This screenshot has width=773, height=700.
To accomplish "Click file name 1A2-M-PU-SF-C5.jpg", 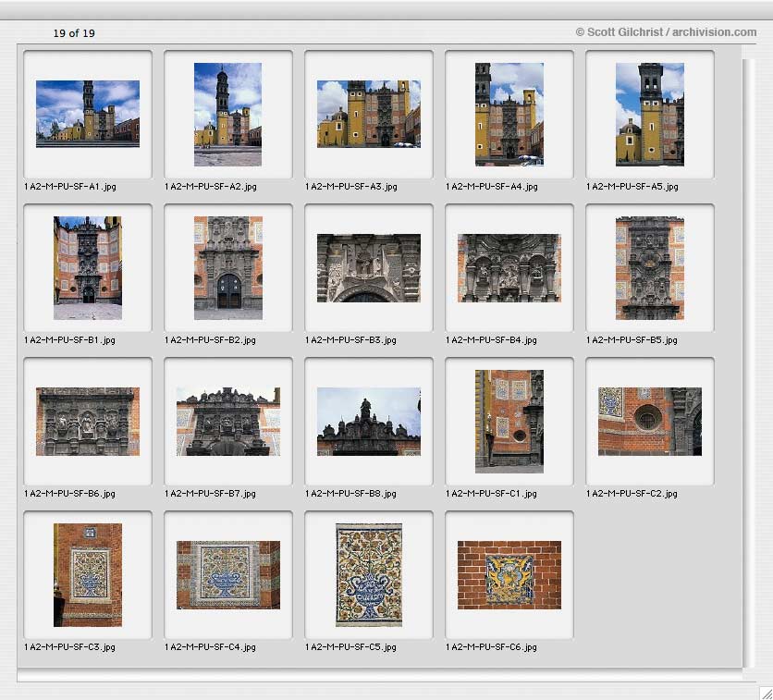I will 350,646.
